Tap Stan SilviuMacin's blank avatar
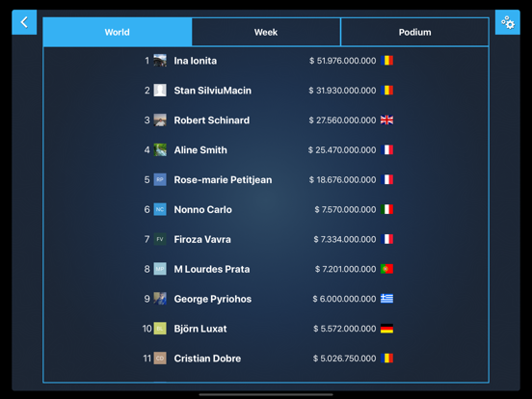The width and height of the screenshot is (532, 399). [160, 91]
